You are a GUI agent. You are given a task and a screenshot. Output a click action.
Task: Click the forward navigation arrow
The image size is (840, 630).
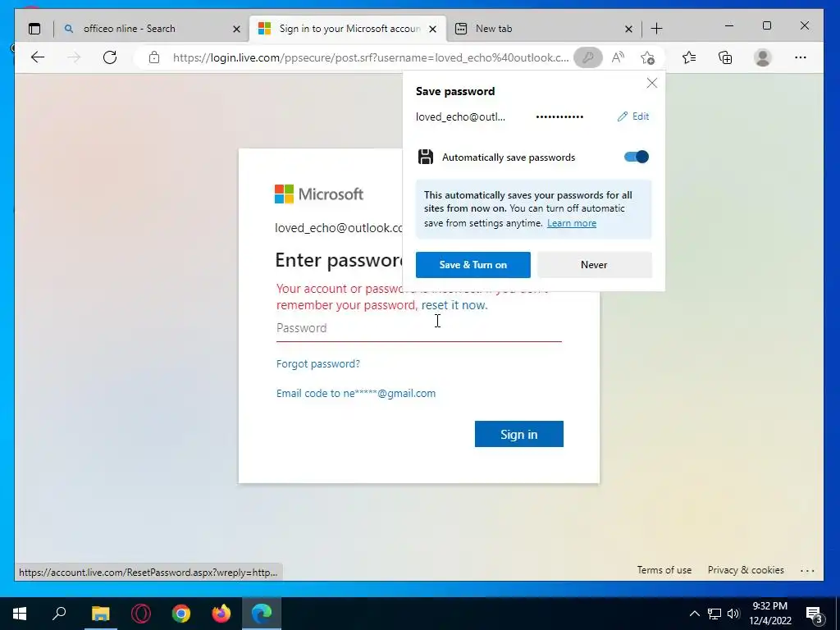74,57
